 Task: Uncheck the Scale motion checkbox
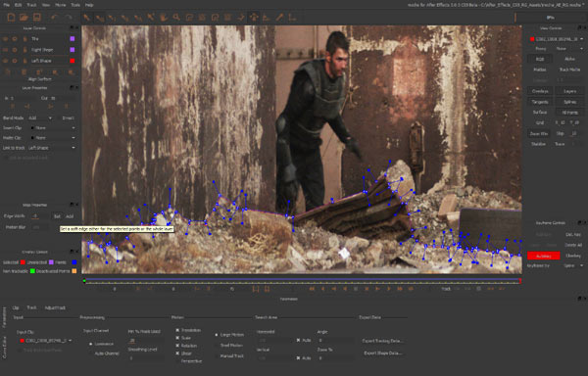(177, 338)
